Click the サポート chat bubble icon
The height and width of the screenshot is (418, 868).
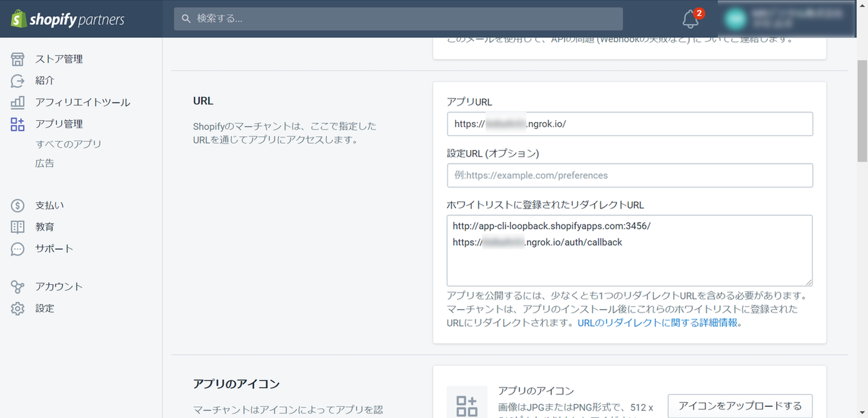pyautogui.click(x=17, y=248)
